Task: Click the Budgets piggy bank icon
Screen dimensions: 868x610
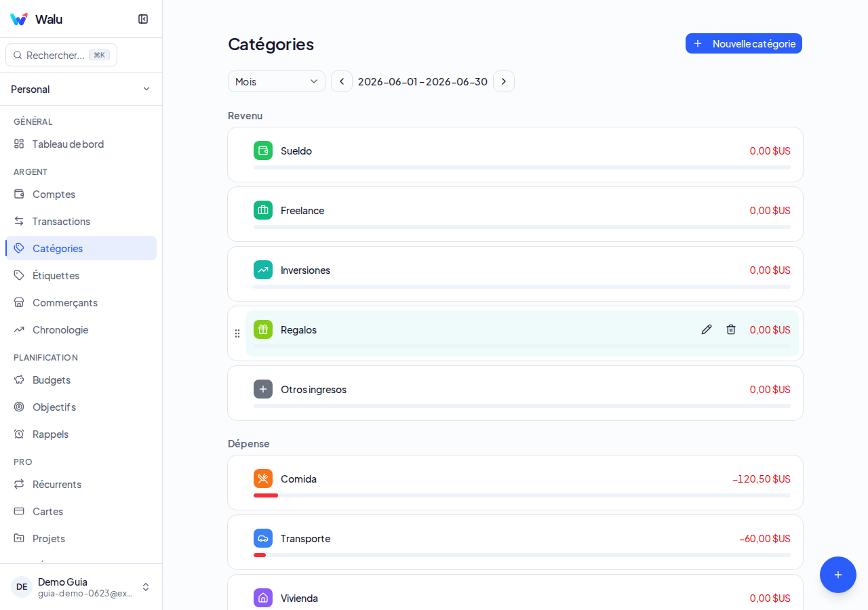Action: tap(19, 380)
